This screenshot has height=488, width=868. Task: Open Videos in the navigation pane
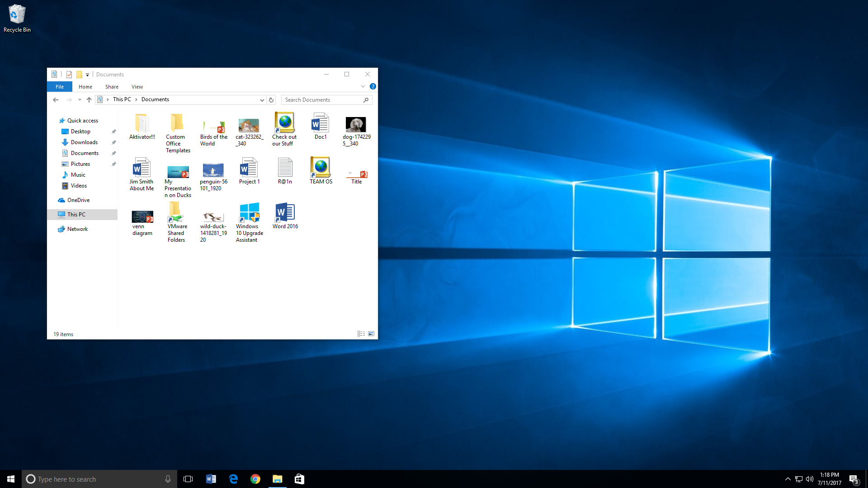79,186
